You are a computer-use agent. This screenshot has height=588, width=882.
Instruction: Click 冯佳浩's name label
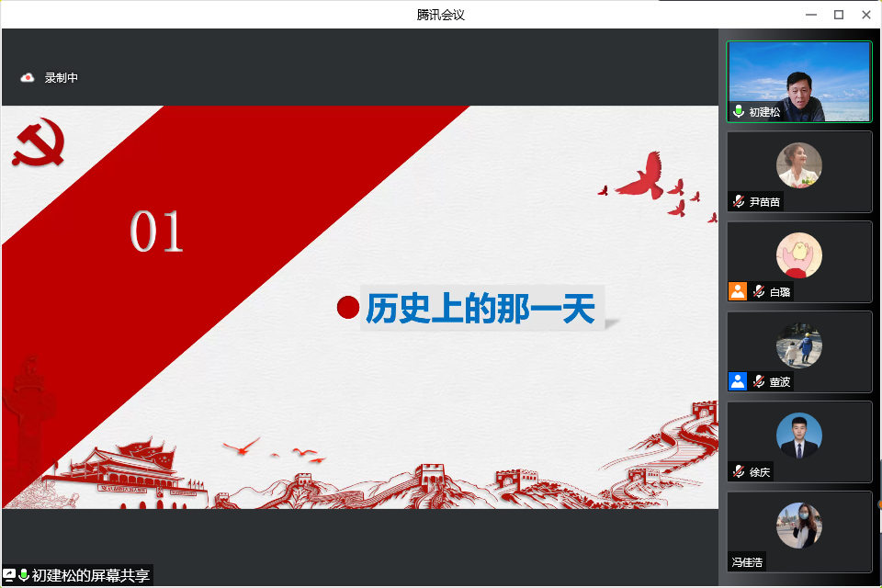(x=747, y=561)
